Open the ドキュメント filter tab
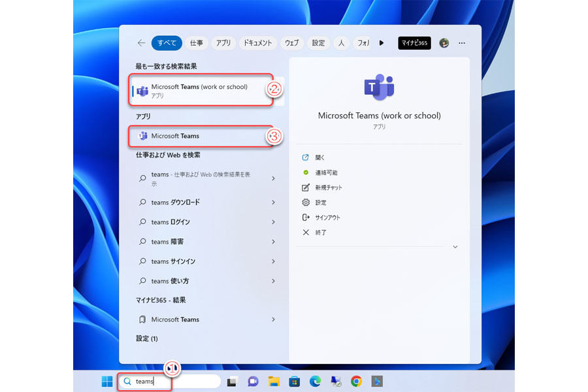The width and height of the screenshot is (588, 392). coord(257,43)
